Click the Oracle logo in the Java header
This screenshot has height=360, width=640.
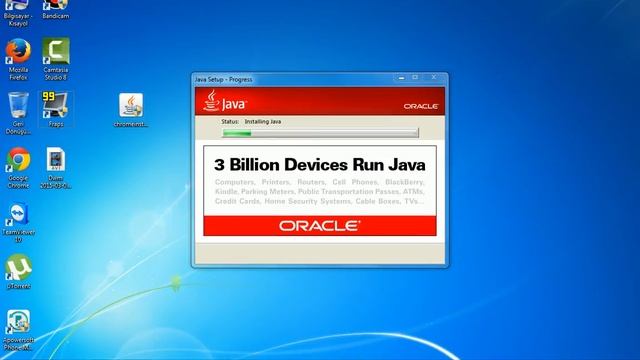[421, 106]
